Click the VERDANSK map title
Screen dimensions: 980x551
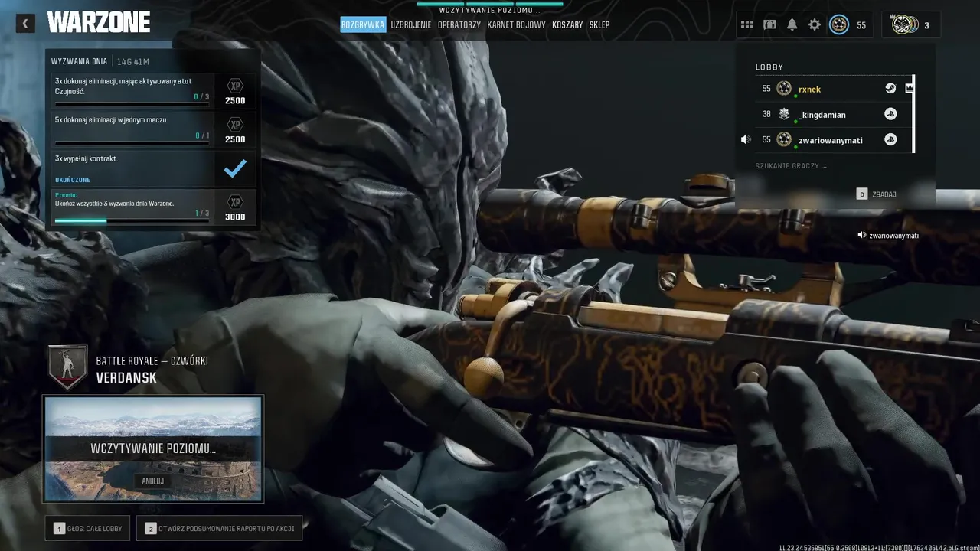tap(126, 378)
